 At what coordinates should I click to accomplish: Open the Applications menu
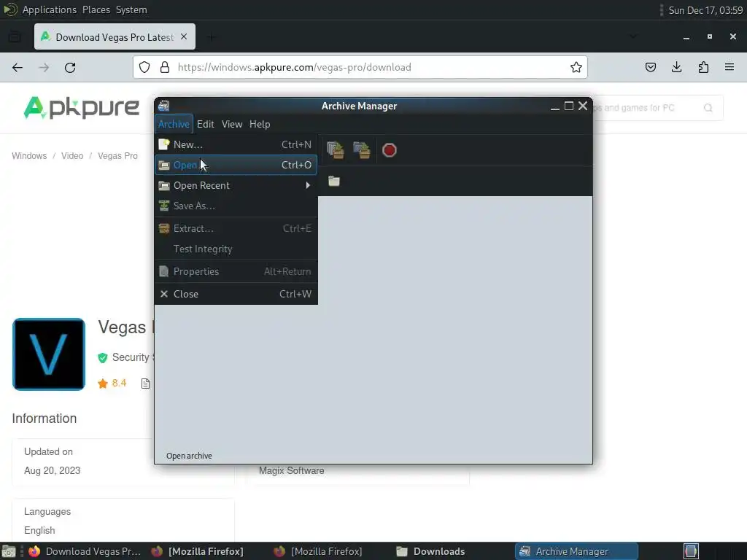[49, 9]
